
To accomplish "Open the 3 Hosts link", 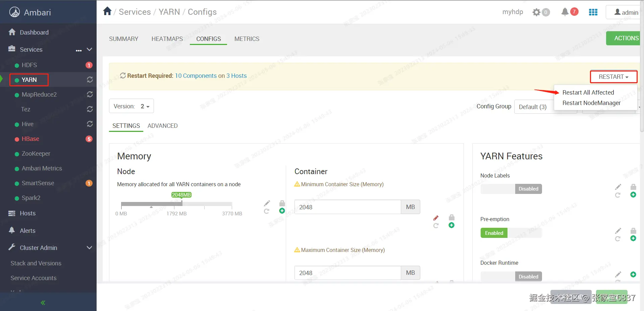I will point(236,76).
